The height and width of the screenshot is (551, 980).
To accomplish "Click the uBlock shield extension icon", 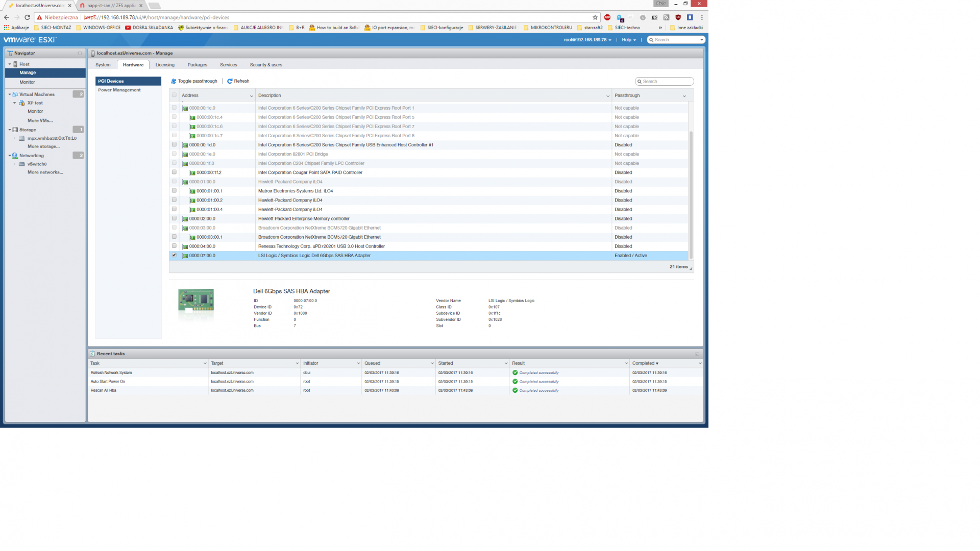I will pyautogui.click(x=678, y=17).
